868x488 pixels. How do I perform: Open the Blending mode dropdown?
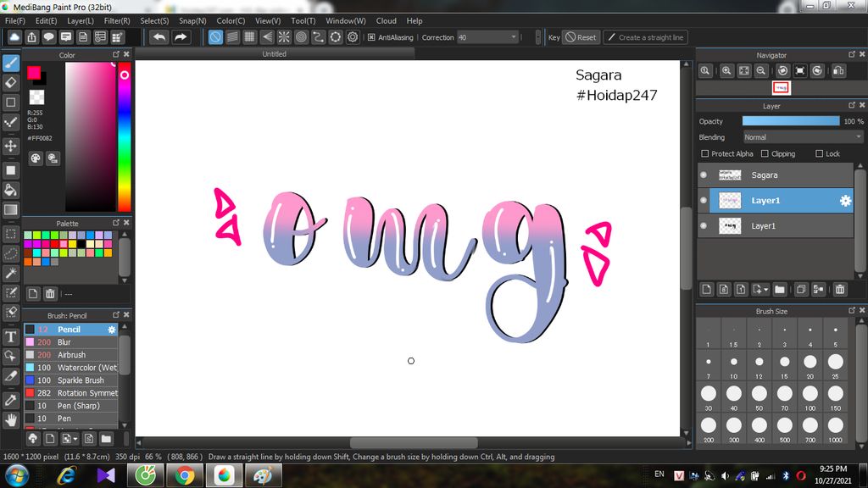801,136
